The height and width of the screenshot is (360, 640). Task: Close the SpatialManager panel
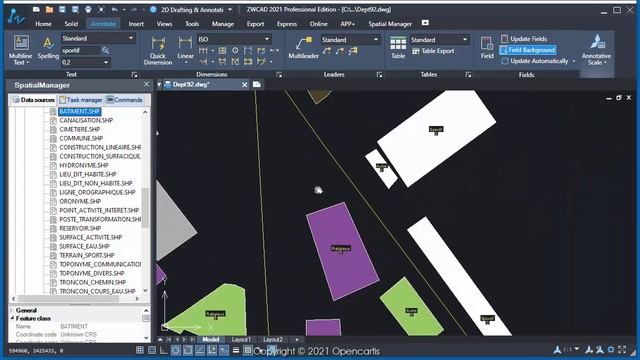tap(147, 84)
